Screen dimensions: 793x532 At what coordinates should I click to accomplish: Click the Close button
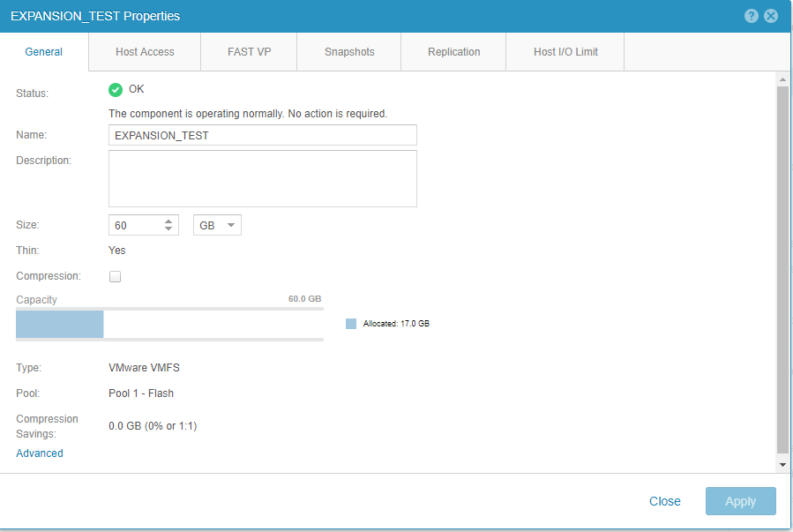coord(664,501)
